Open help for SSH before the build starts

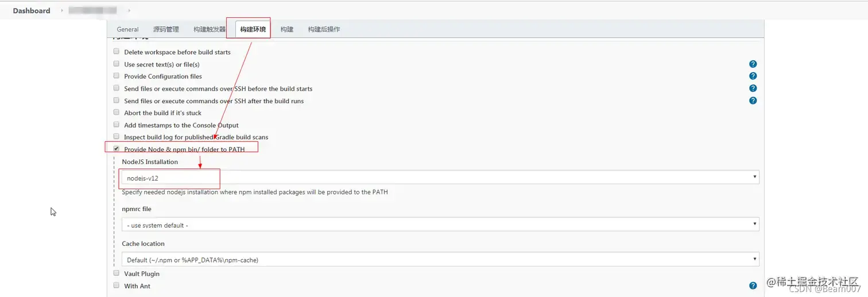click(x=753, y=88)
